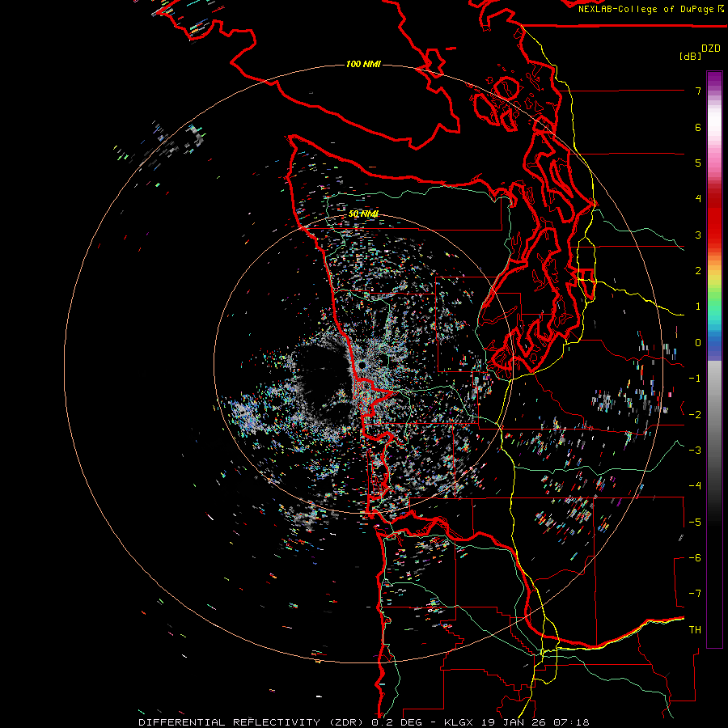Click the -3 value on color scale
This screenshot has width=728, height=728.
[695, 450]
